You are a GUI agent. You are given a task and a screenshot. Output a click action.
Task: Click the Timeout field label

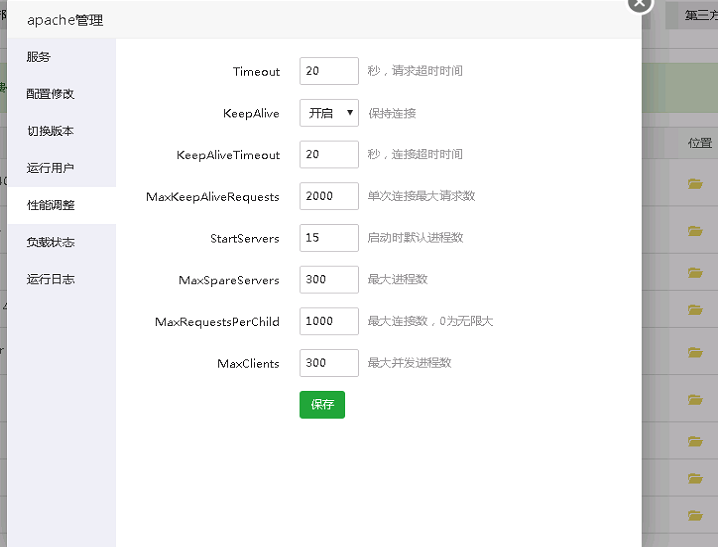coord(256,72)
